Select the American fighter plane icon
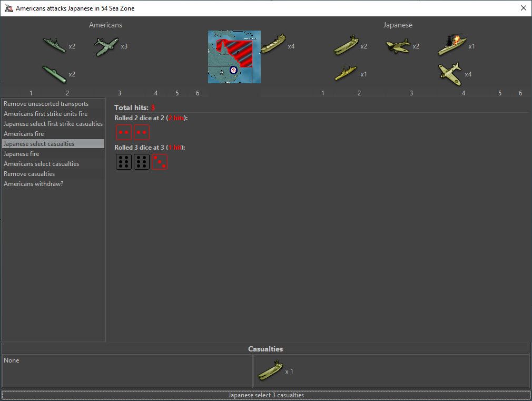Viewport: 532px width, 401px height. tap(106, 46)
